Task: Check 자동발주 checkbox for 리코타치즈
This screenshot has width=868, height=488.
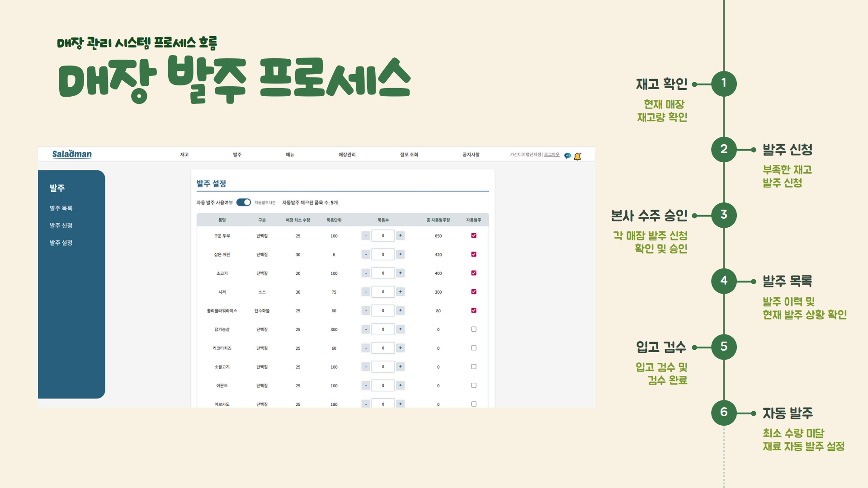Action: tap(474, 348)
